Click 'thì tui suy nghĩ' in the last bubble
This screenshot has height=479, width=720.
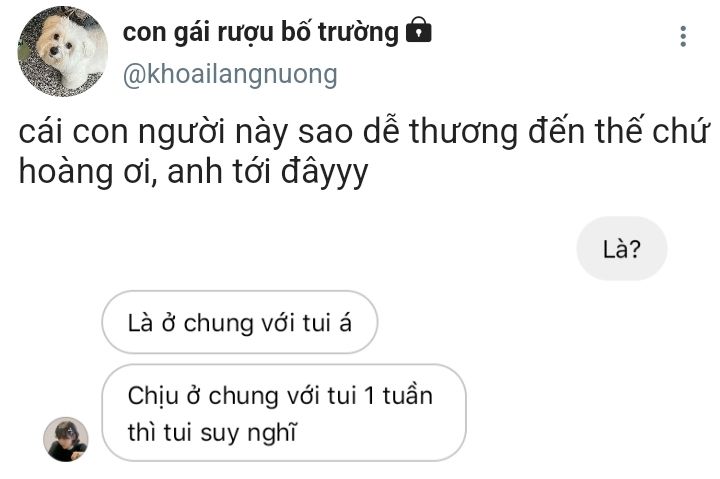[212, 433]
